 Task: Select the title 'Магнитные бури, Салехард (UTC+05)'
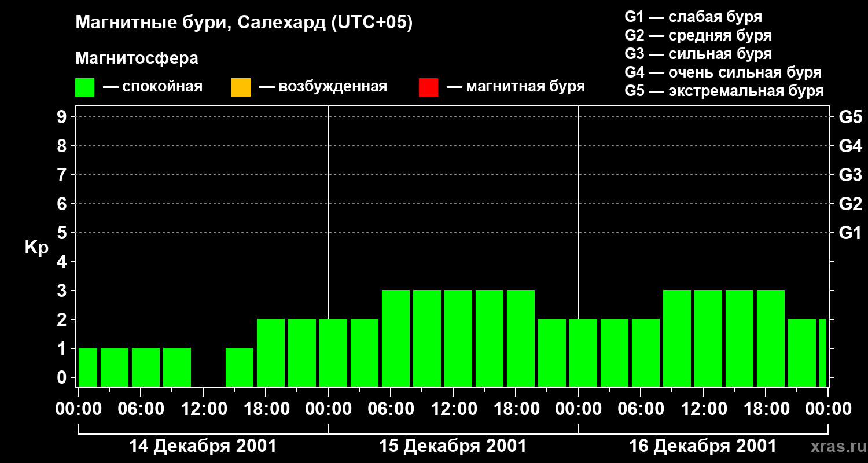tap(244, 23)
